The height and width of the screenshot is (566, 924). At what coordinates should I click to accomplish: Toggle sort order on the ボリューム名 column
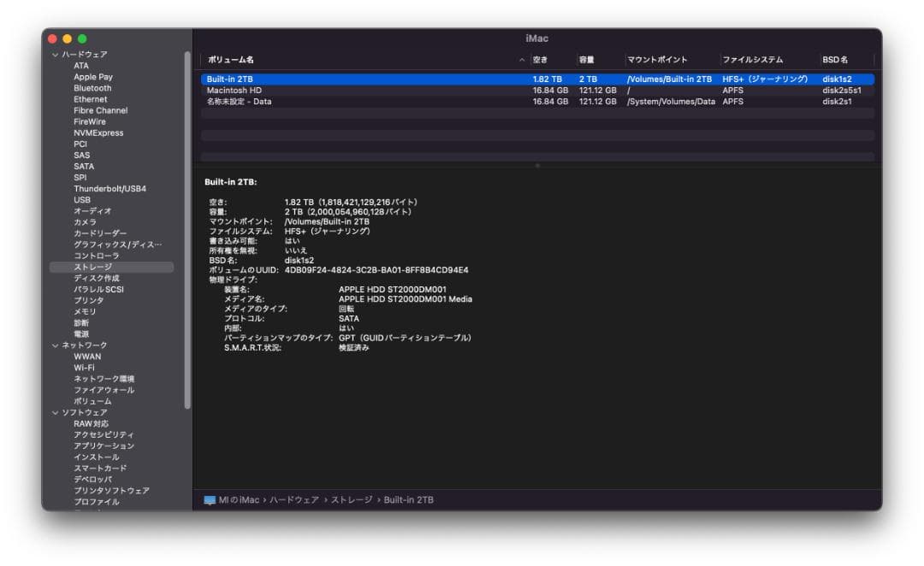(x=231, y=57)
